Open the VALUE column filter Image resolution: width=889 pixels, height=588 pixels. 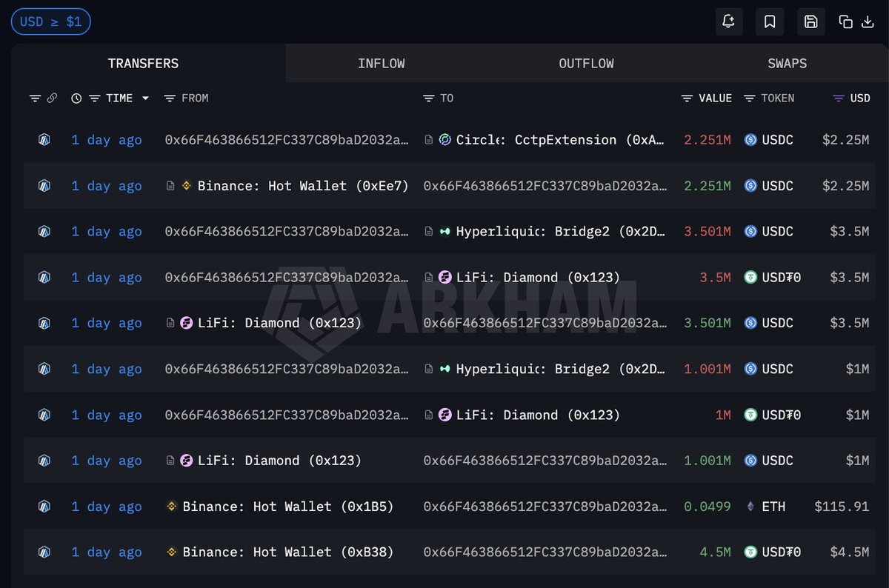click(687, 98)
